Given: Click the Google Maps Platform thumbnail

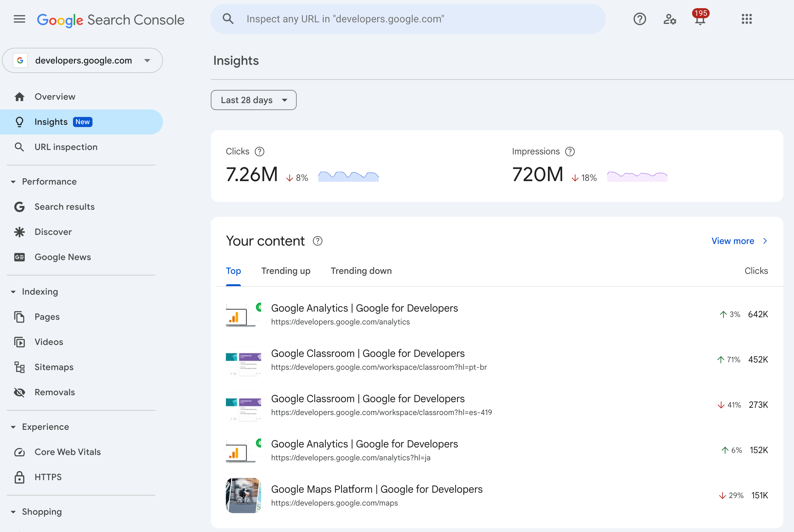Looking at the screenshot, I should (x=243, y=495).
